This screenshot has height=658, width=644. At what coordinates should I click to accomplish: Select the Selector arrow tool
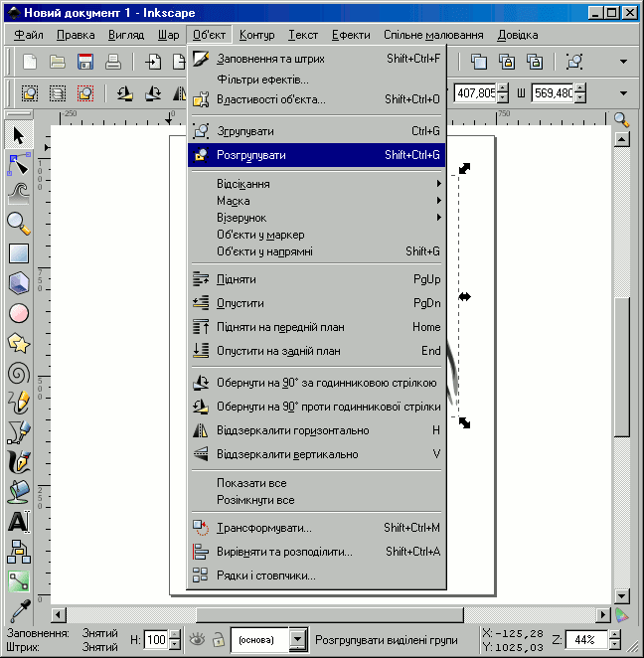19,135
